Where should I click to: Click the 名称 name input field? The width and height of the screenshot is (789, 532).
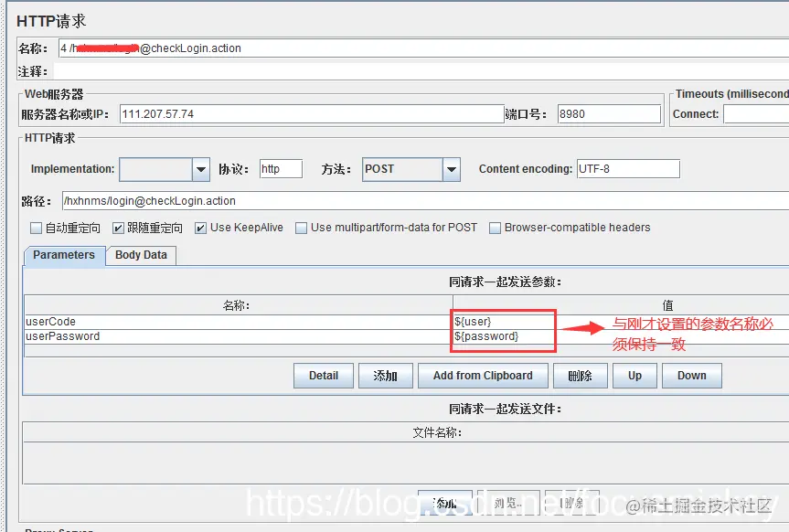click(x=423, y=48)
